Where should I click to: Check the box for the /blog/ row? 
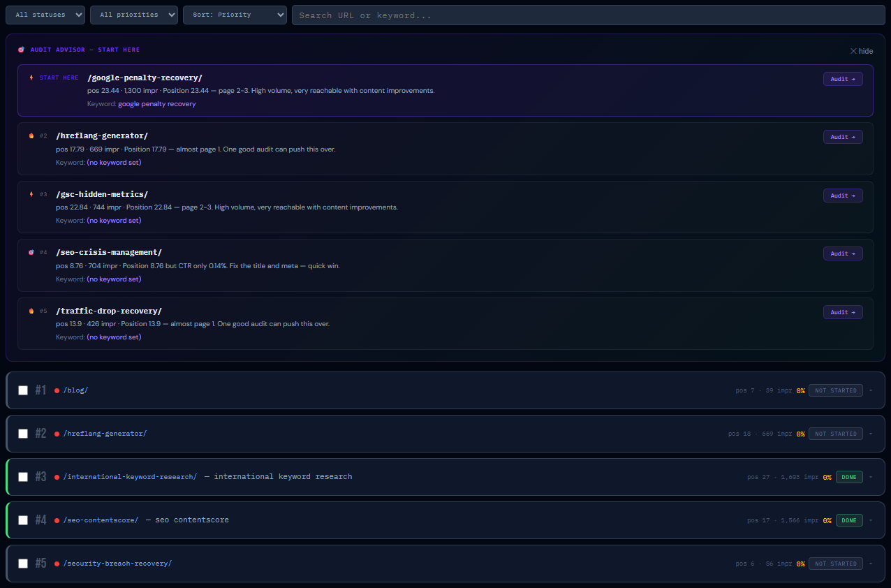point(23,390)
